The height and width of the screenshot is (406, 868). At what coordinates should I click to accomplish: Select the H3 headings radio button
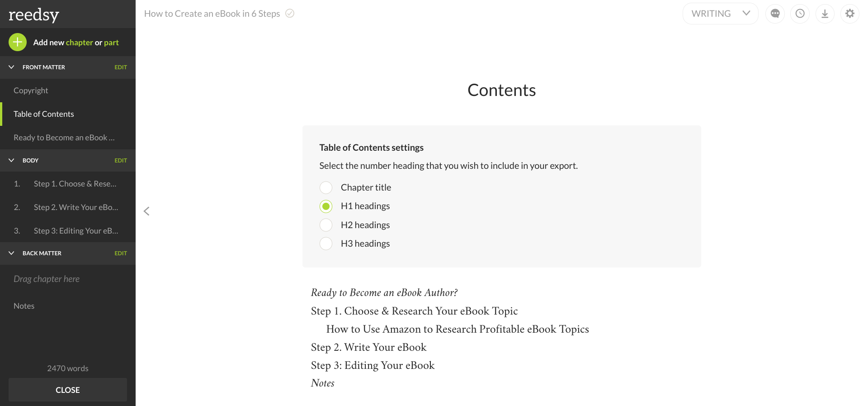coord(326,244)
